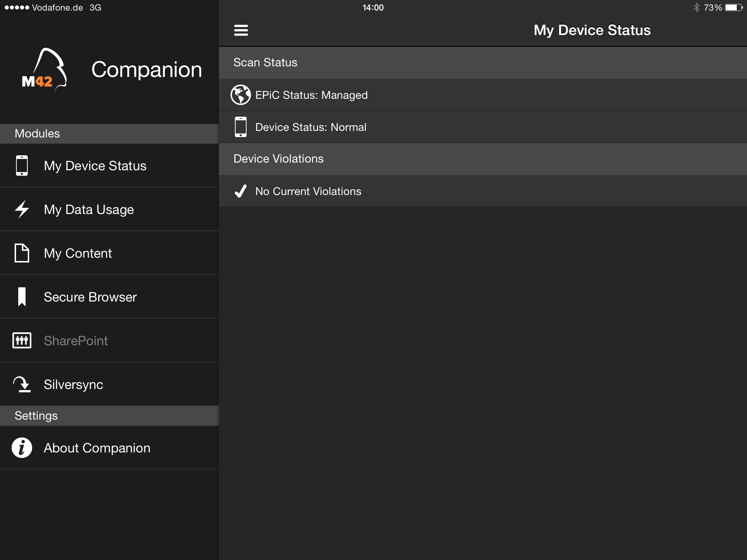The width and height of the screenshot is (747, 560).
Task: Select the Device Status: Normal row
Action: click(483, 127)
